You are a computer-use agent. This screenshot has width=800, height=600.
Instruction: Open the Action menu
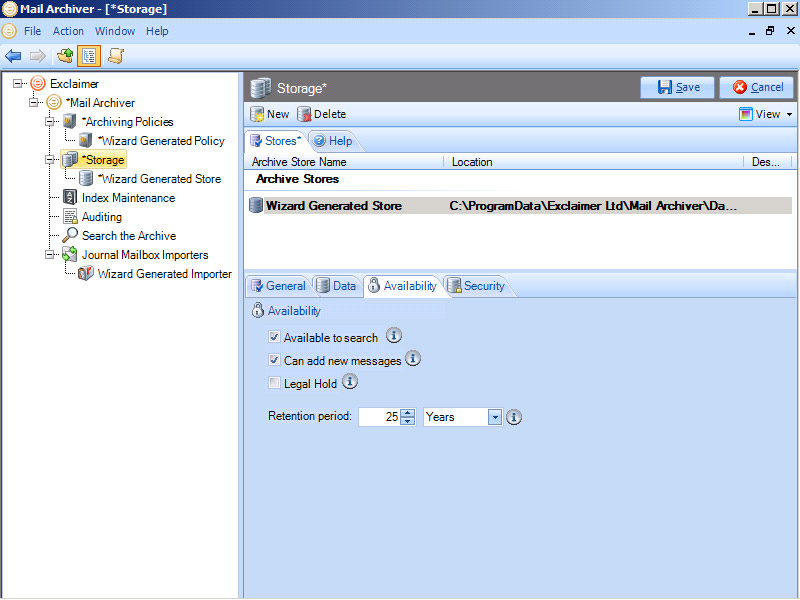[68, 31]
